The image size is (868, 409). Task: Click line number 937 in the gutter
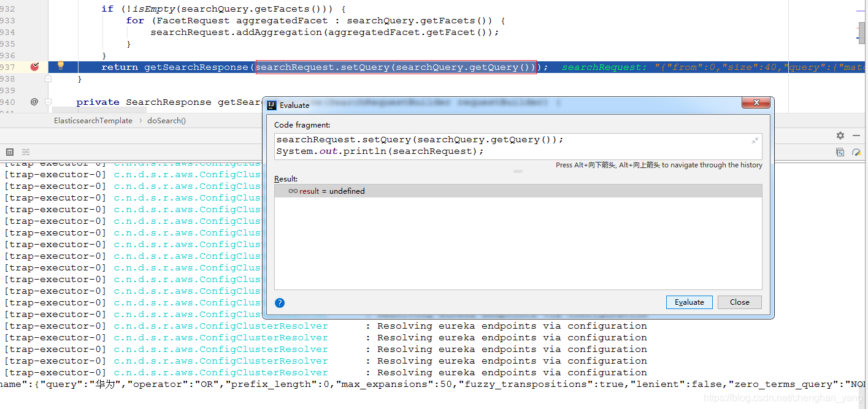[8, 67]
